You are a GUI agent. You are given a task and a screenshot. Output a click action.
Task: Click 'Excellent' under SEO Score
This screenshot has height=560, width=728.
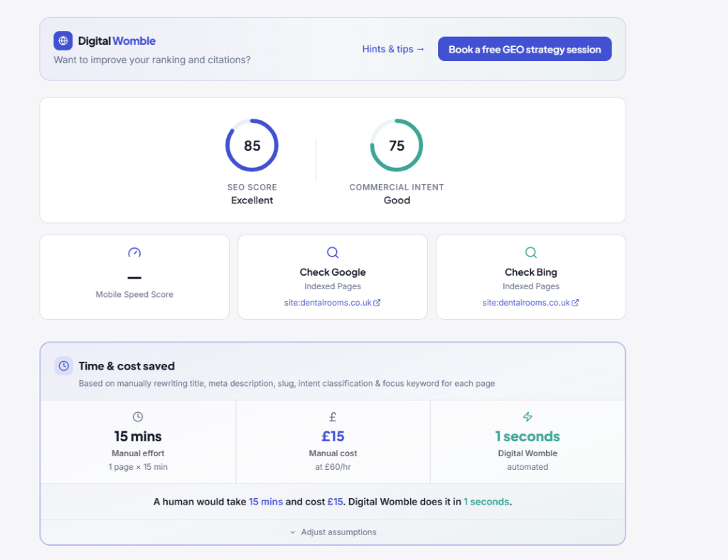(252, 200)
